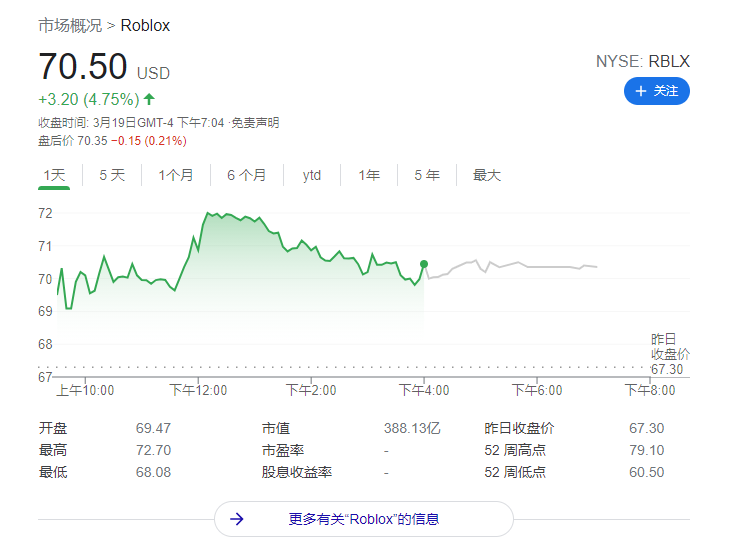Show the 6 个月 chart

246,175
